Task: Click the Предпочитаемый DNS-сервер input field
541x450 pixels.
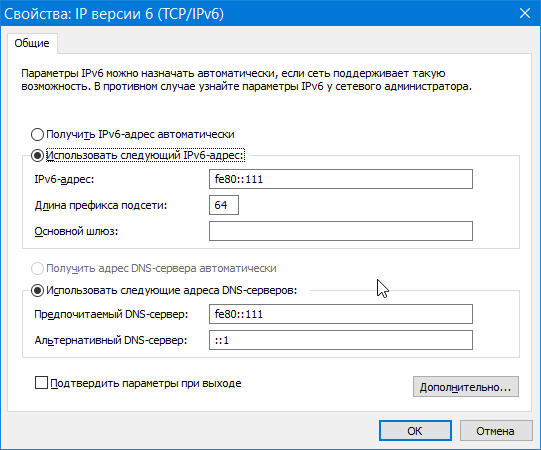Action: pos(341,314)
